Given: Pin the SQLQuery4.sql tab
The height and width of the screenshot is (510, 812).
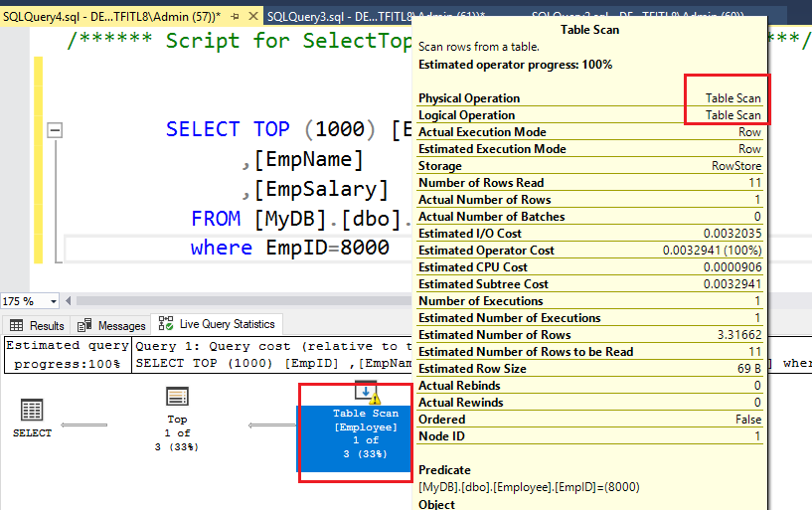Looking at the screenshot, I should (235, 17).
